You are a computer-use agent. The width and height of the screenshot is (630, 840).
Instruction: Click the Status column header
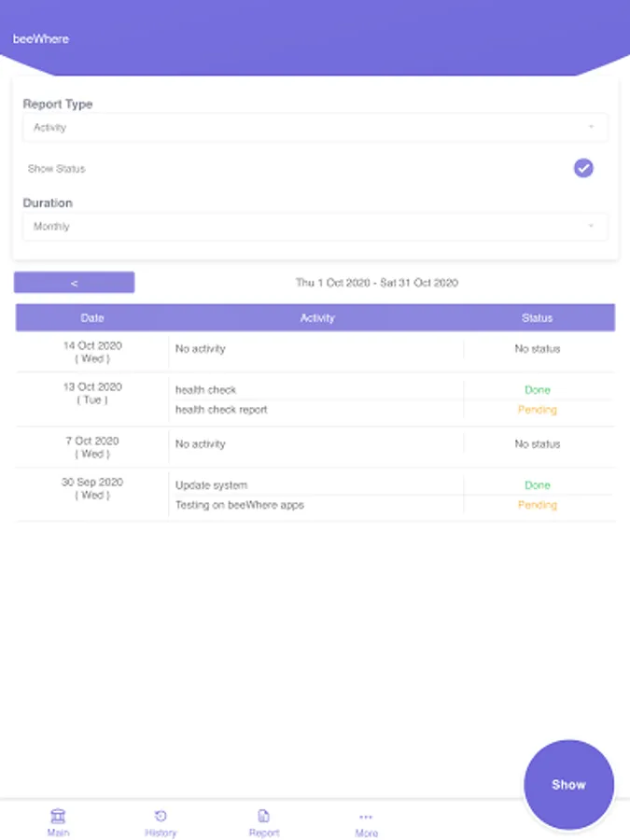[x=538, y=318]
